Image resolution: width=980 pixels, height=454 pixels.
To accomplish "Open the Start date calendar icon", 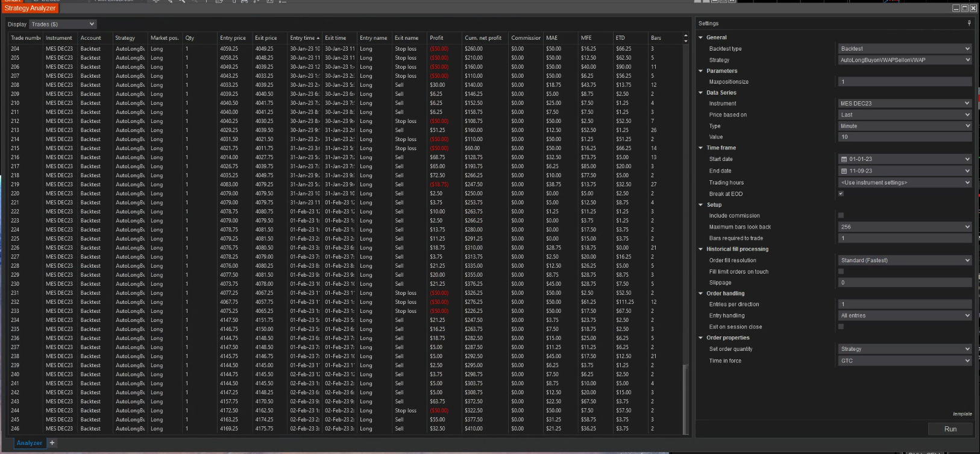I will pos(844,159).
